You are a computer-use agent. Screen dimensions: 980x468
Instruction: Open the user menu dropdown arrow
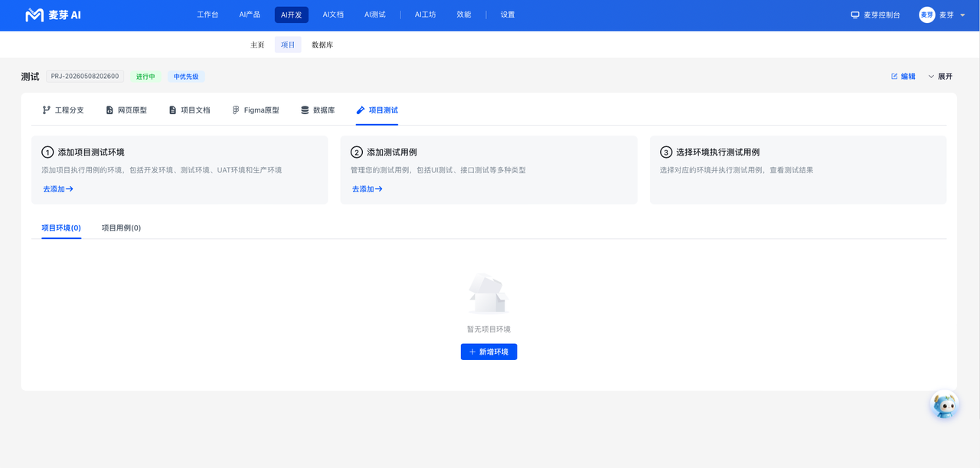(x=963, y=15)
